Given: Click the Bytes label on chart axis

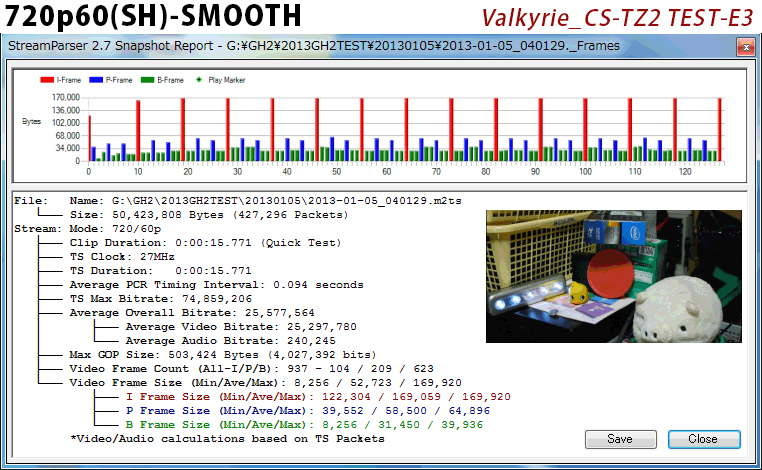Looking at the screenshot, I should coord(31,121).
